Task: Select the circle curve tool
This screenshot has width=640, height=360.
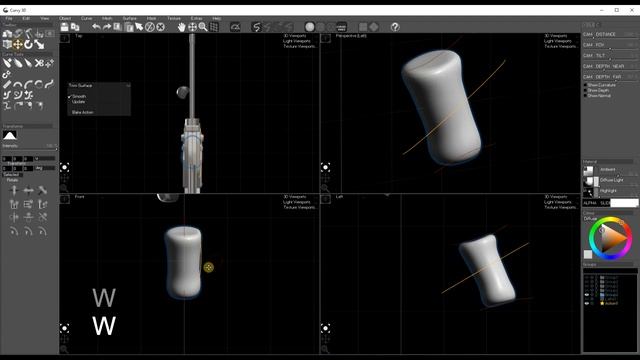Action: click(x=39, y=84)
